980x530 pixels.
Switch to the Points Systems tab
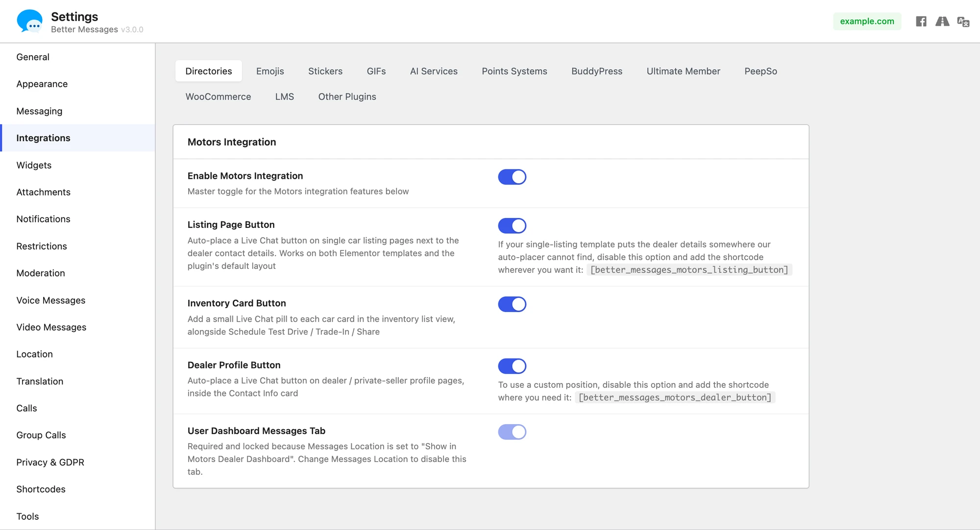point(514,71)
